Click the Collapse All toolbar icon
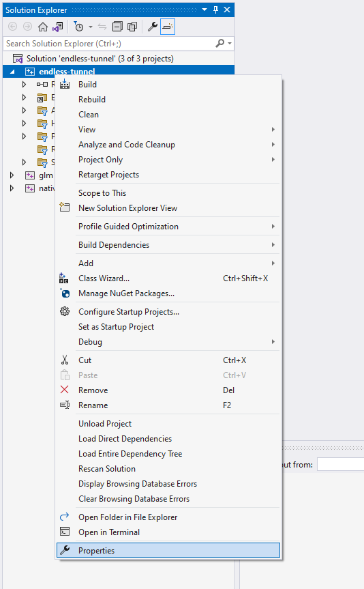Viewport: 364px width, 589px height. click(x=117, y=27)
